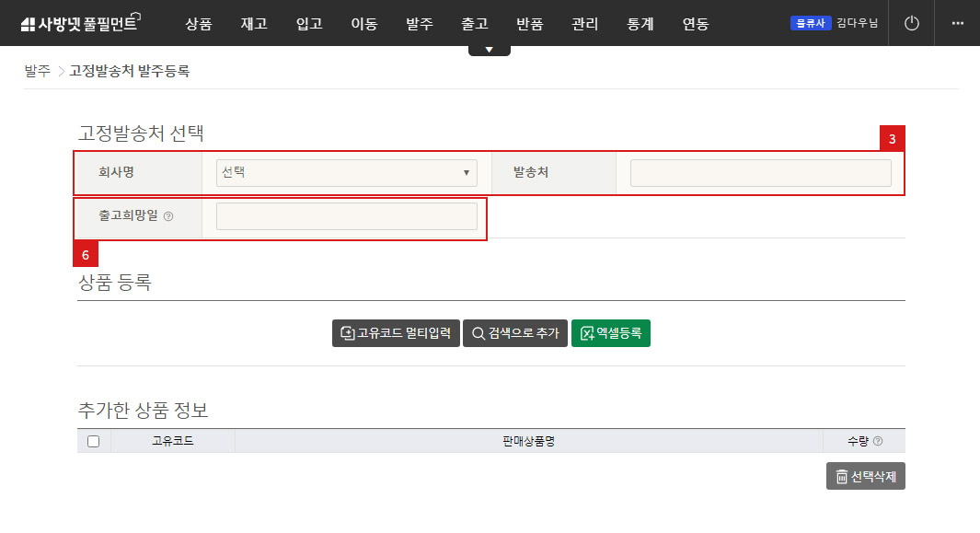
Task: Click the 발주 breadcrumb link
Action: click(x=37, y=71)
